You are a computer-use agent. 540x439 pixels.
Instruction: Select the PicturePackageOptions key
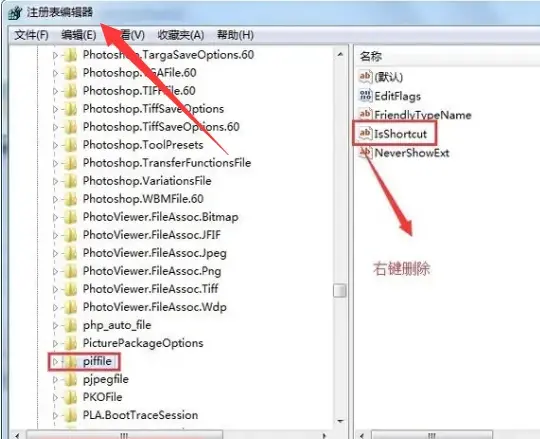(x=143, y=343)
